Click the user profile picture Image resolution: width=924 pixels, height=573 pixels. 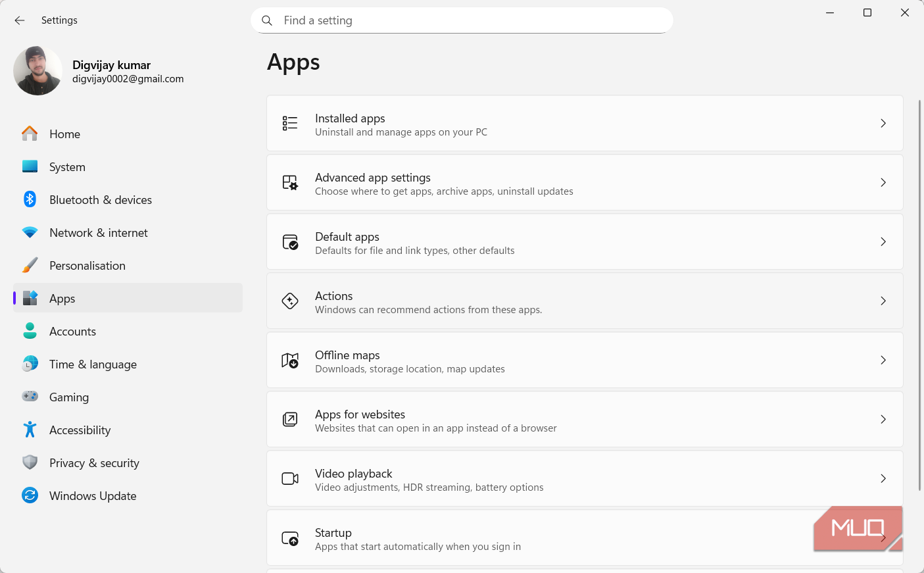[37, 70]
